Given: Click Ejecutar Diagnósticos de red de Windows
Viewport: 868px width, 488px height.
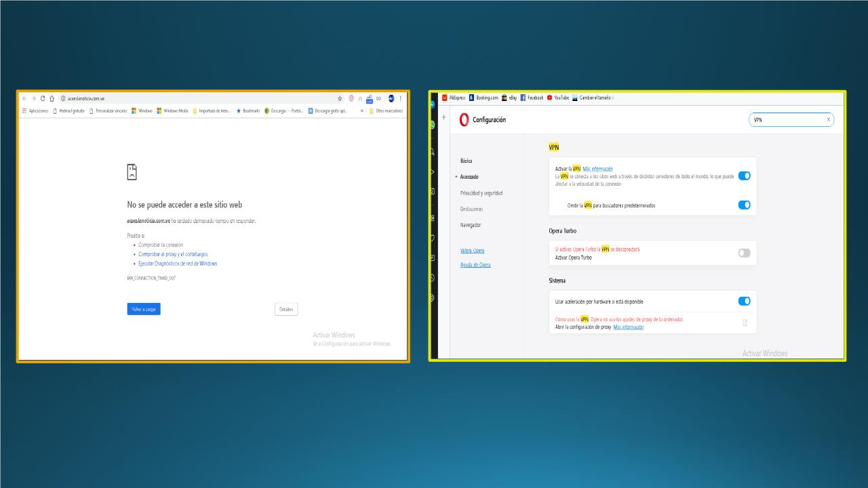Looking at the screenshot, I should point(178,264).
